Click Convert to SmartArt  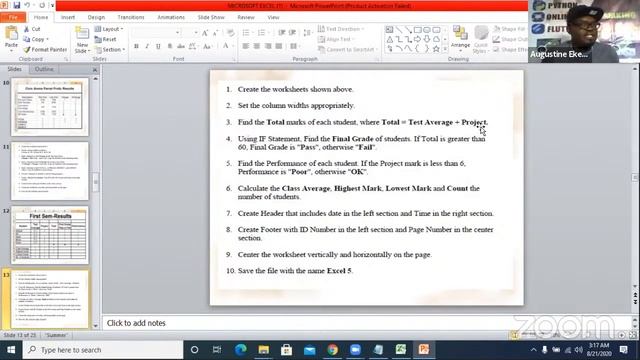click(x=347, y=49)
